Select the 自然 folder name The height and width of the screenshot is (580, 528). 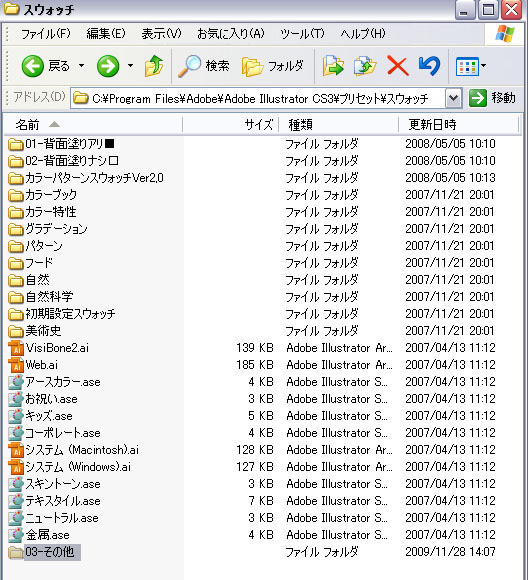coord(37,280)
